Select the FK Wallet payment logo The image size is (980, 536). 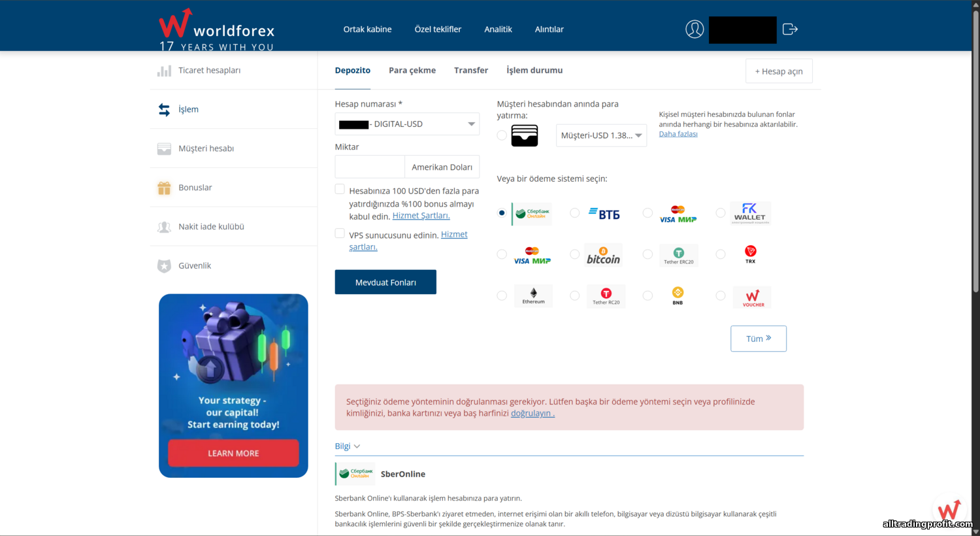(750, 213)
